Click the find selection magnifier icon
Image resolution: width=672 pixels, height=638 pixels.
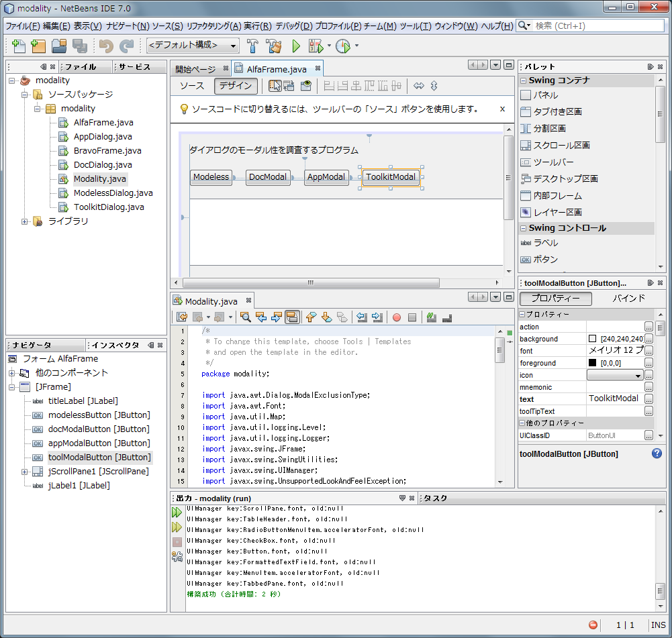pyautogui.click(x=246, y=317)
